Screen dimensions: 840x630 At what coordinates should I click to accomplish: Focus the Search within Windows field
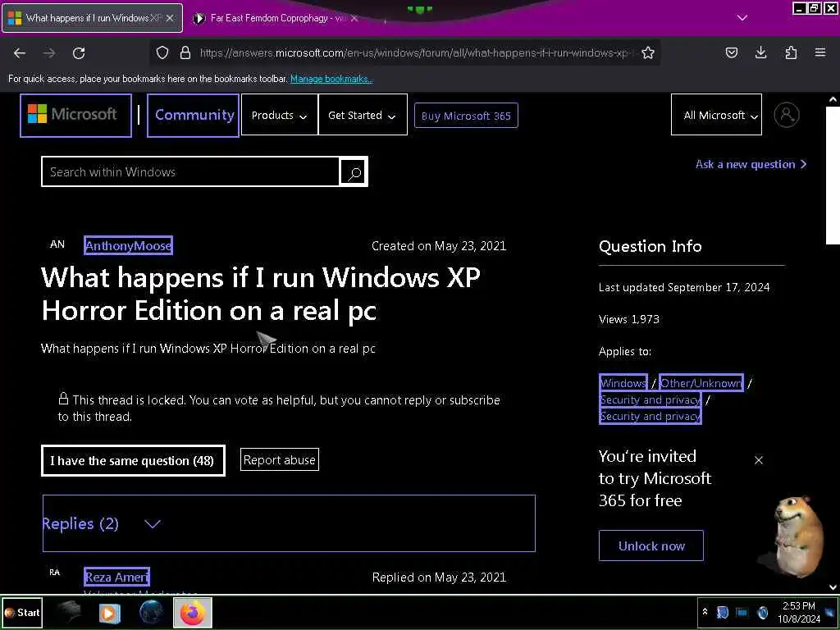coord(190,172)
